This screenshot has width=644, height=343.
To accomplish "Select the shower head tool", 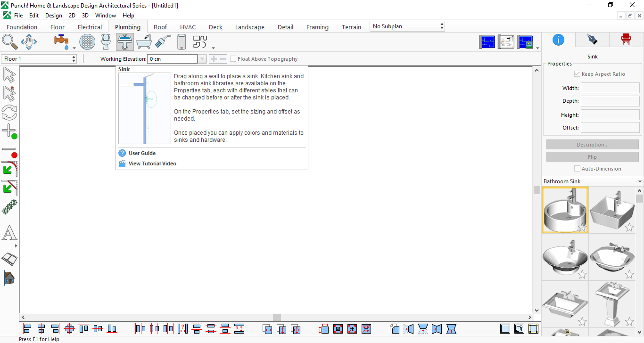I will coord(163,41).
